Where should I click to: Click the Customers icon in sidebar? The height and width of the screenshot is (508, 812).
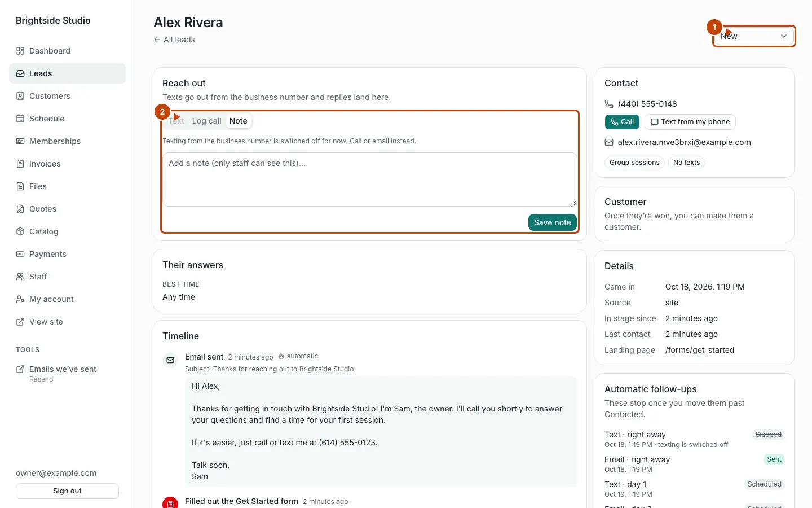tap(20, 96)
